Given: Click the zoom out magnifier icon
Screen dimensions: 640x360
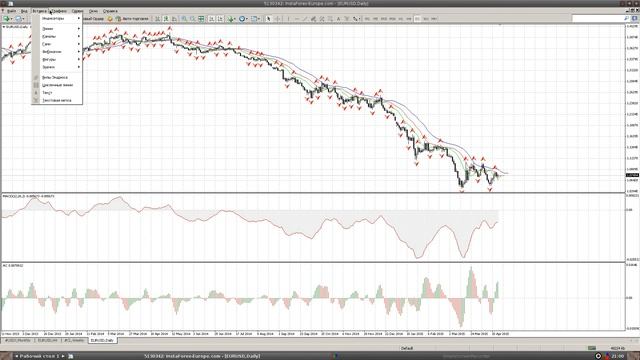Looking at the screenshot, I should [192, 18].
